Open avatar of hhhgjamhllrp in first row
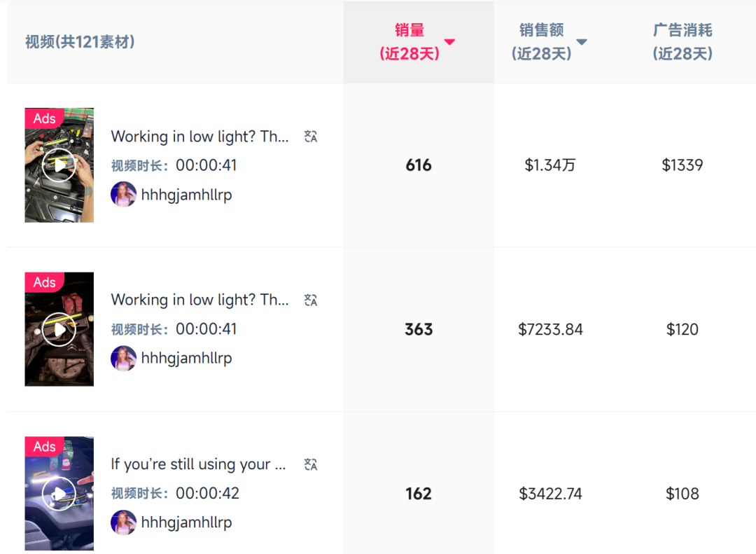 (x=123, y=194)
